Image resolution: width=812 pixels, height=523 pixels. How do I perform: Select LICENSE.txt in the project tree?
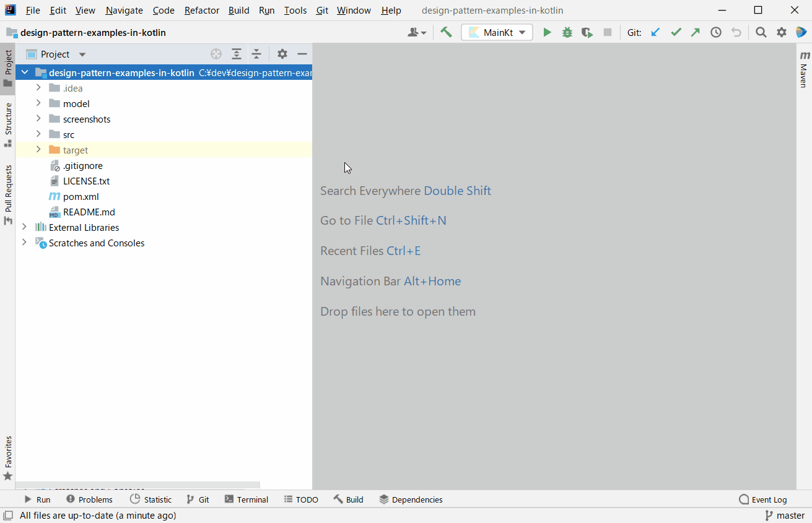86,181
